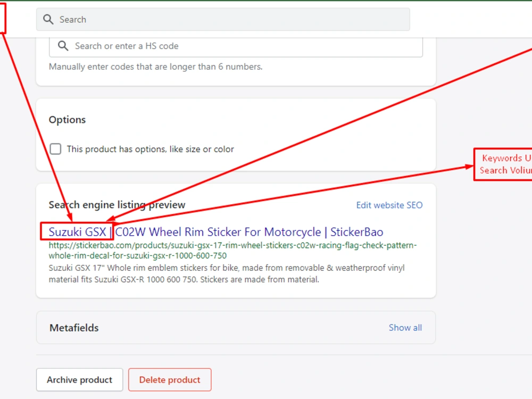Focus the HS code search field

[x=236, y=46]
